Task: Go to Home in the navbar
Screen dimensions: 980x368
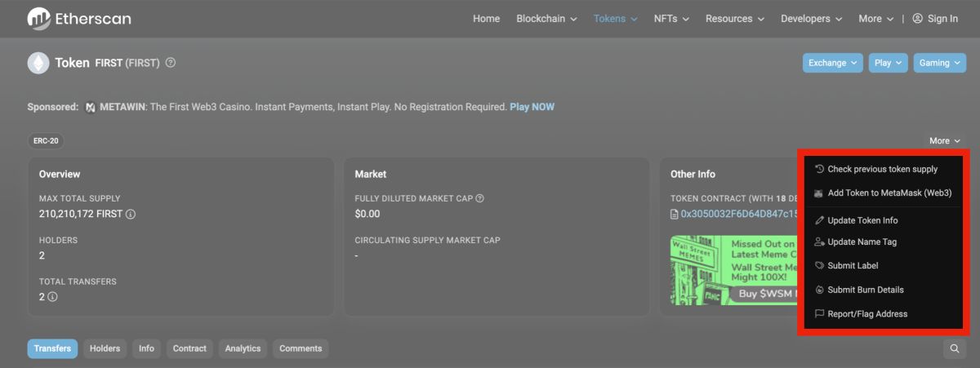Action: click(x=486, y=19)
